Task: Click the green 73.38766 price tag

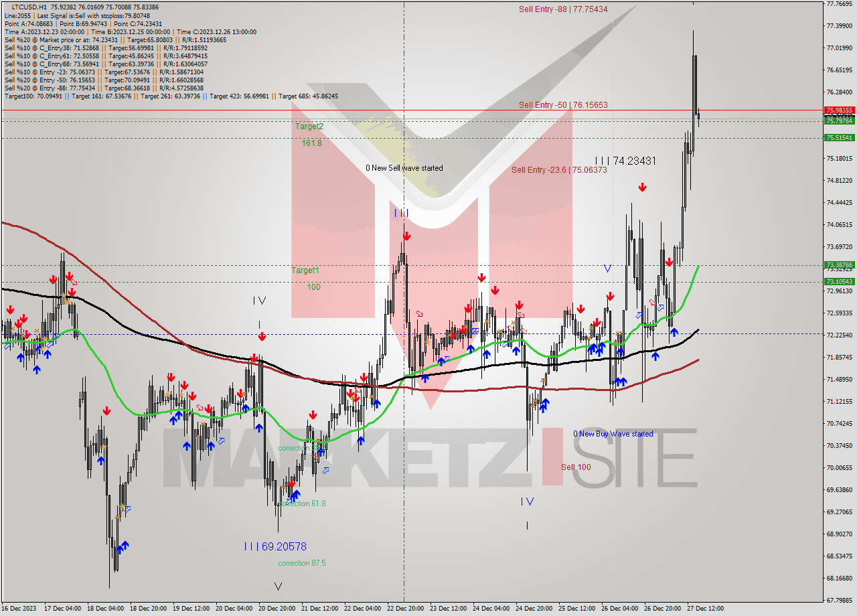Action: (x=839, y=265)
